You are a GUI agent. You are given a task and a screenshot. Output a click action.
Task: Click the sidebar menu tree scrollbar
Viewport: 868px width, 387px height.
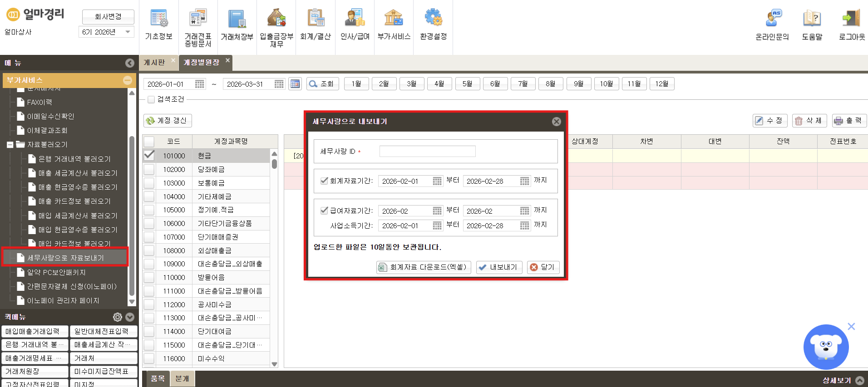(x=132, y=216)
